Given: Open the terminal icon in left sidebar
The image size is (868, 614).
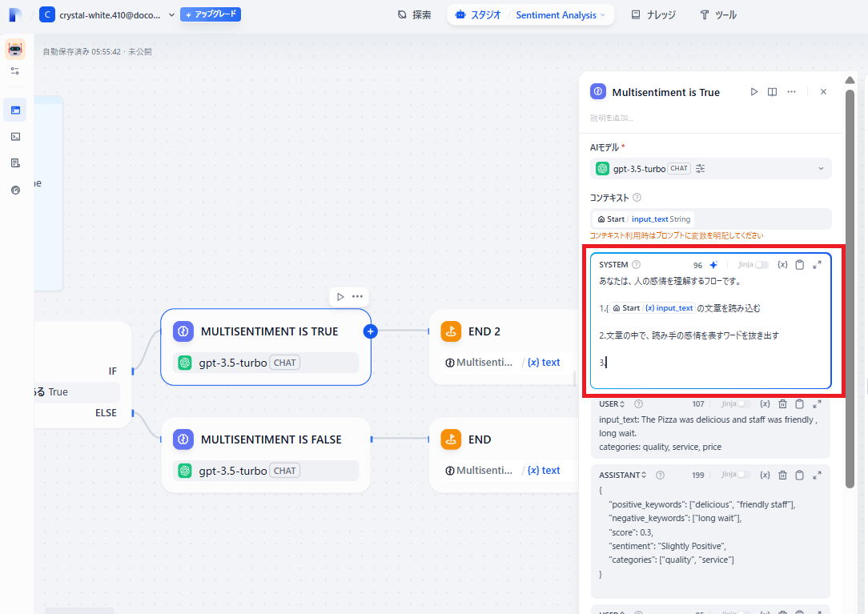Looking at the screenshot, I should coord(14,136).
